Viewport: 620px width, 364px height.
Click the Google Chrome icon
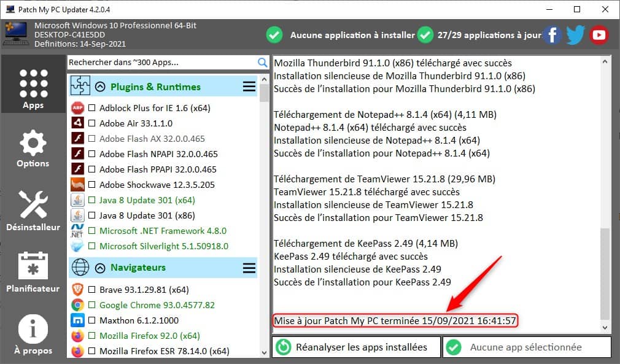pos(77,305)
